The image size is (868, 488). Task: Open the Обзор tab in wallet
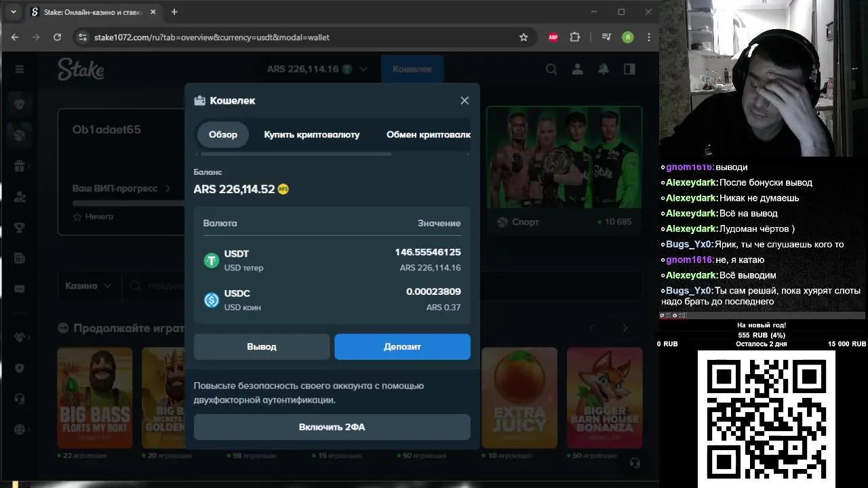pos(222,134)
